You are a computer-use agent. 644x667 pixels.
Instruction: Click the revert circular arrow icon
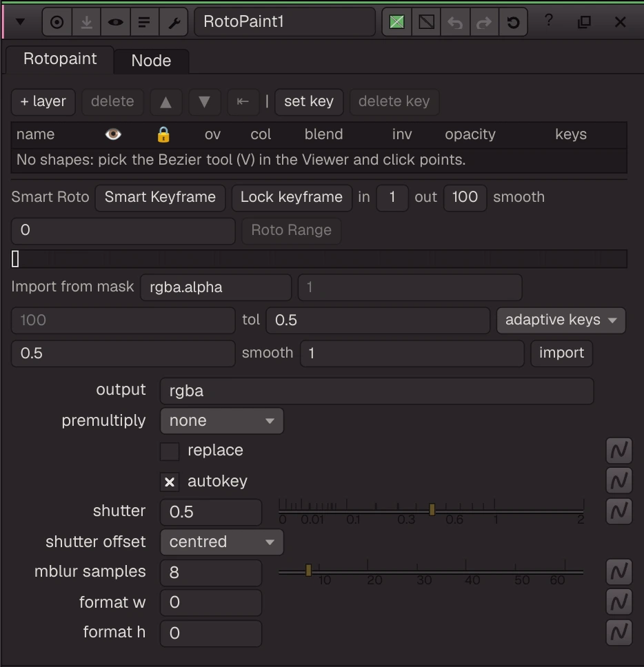(513, 21)
